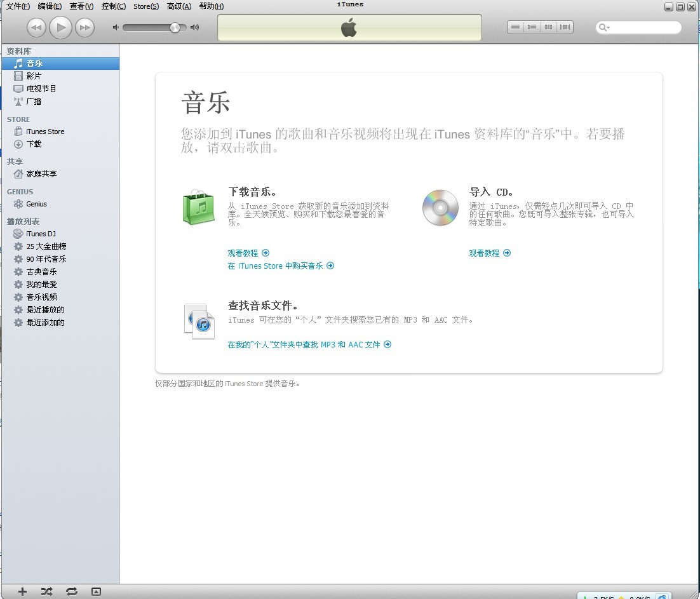Click the green iTunes Store bag graphic
Viewport: 700px width, 599px height.
199,206
